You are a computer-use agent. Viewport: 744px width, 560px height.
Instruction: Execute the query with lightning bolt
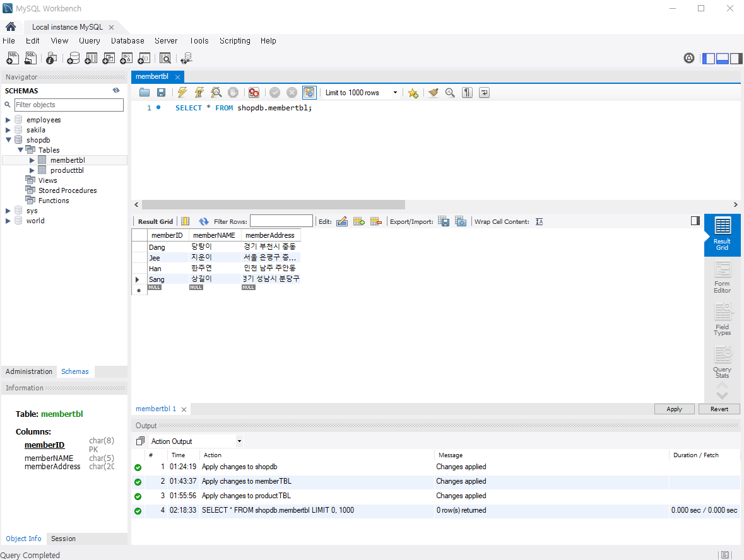tap(182, 93)
